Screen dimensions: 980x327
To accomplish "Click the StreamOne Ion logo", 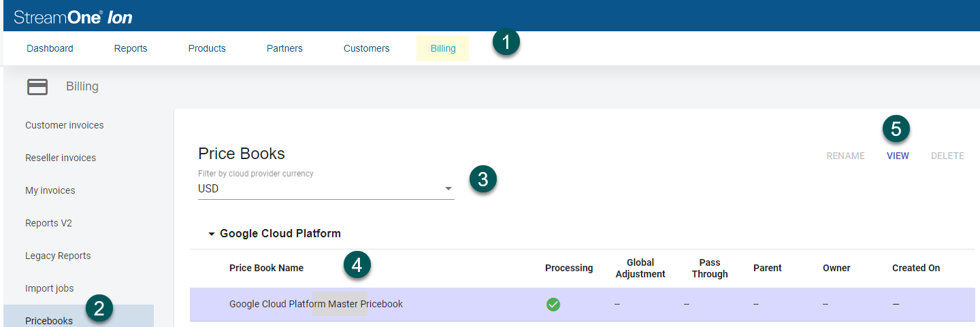I will tap(73, 17).
